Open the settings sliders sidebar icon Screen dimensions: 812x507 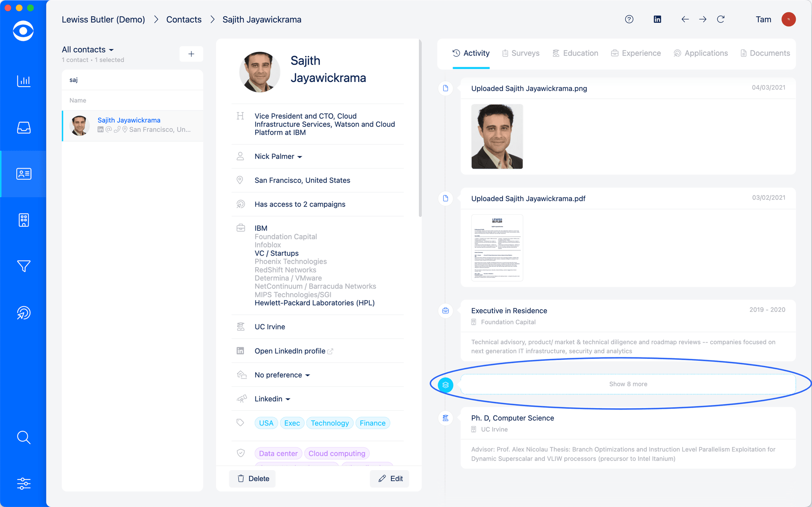point(24,483)
